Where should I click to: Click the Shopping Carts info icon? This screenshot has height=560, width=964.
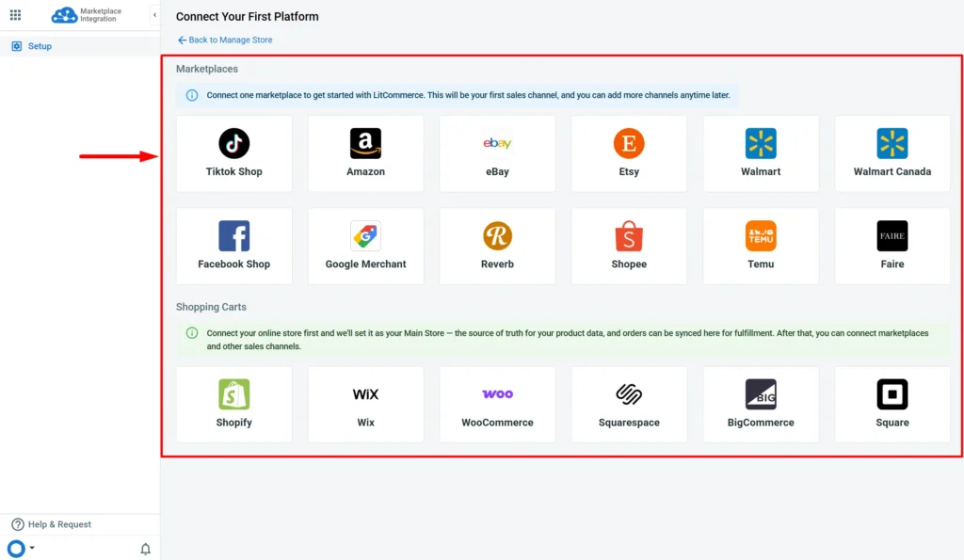192,333
